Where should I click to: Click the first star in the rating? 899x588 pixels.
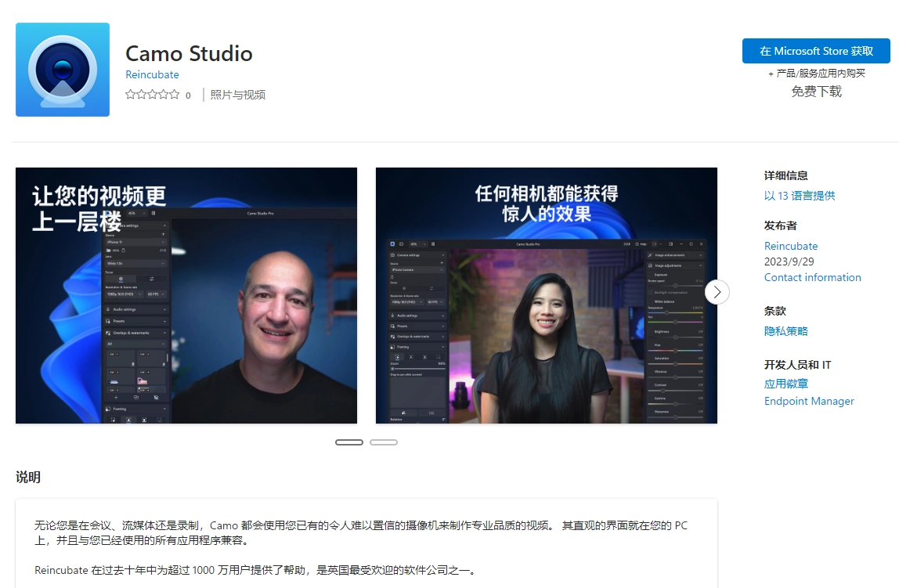point(131,95)
